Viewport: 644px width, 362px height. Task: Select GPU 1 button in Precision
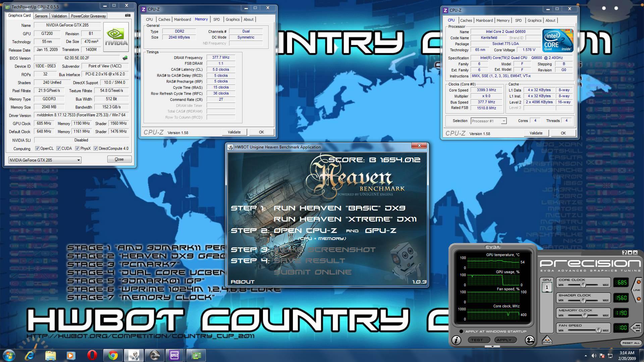(x=547, y=287)
